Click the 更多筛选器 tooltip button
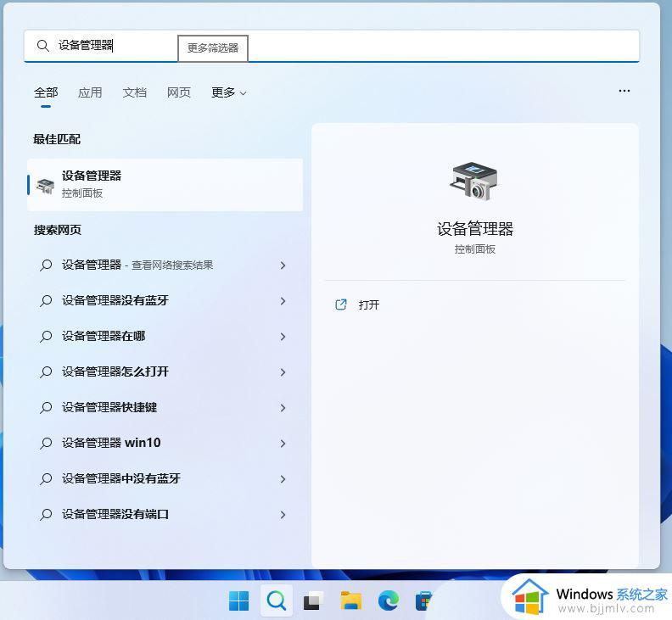 tap(213, 48)
